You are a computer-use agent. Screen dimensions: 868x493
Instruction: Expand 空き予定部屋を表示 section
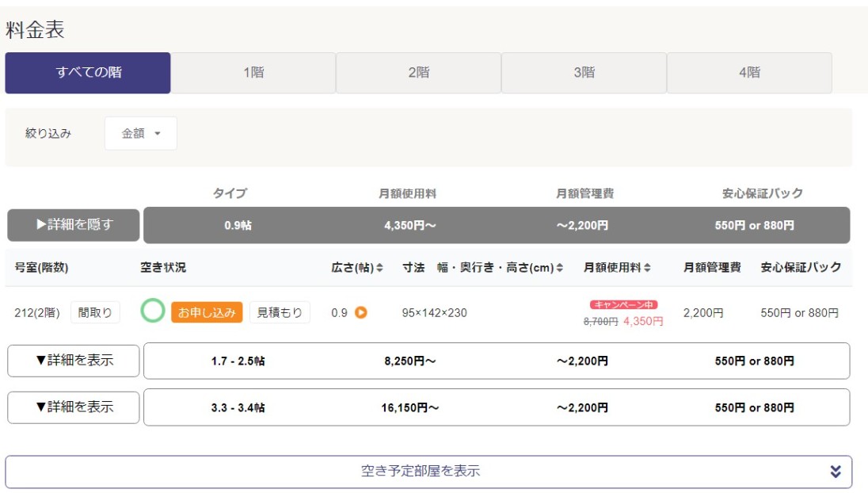tap(428, 472)
